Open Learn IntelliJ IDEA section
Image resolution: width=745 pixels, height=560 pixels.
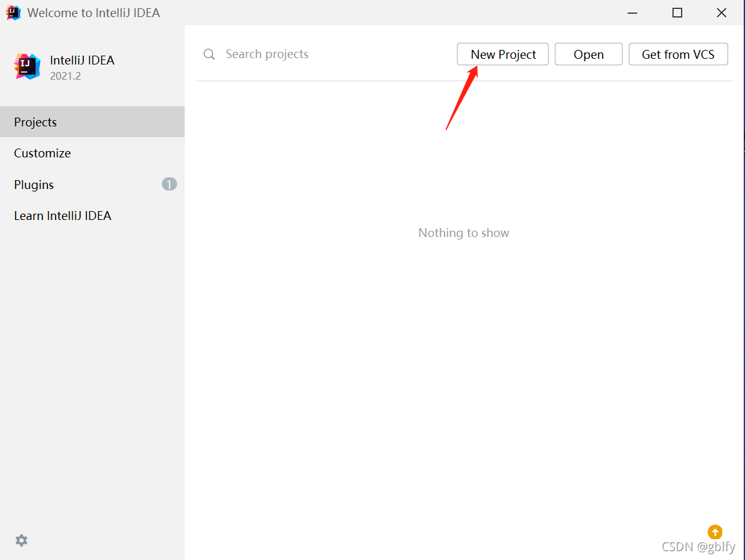tap(92, 216)
